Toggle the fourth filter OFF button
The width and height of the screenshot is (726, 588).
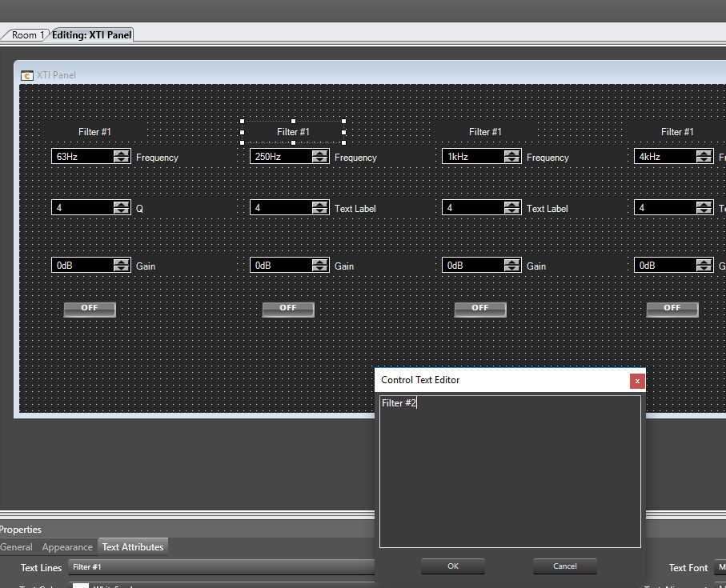tap(672, 309)
